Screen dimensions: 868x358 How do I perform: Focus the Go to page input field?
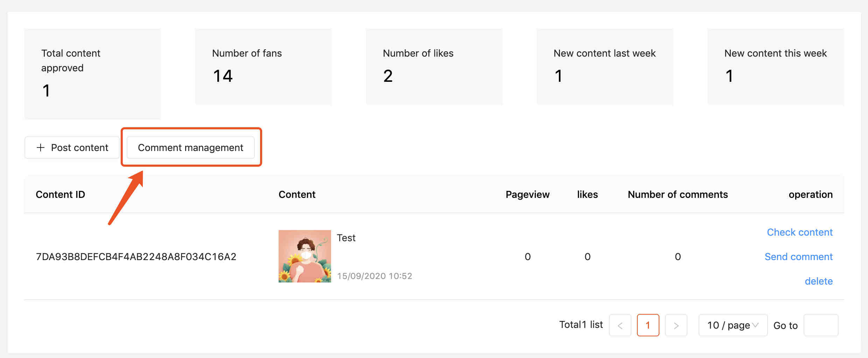tap(821, 325)
